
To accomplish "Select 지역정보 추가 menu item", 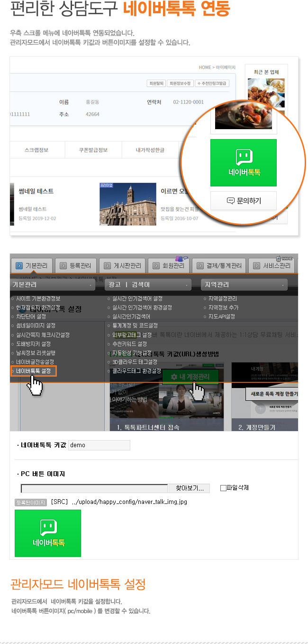I will pyautogui.click(x=223, y=308).
